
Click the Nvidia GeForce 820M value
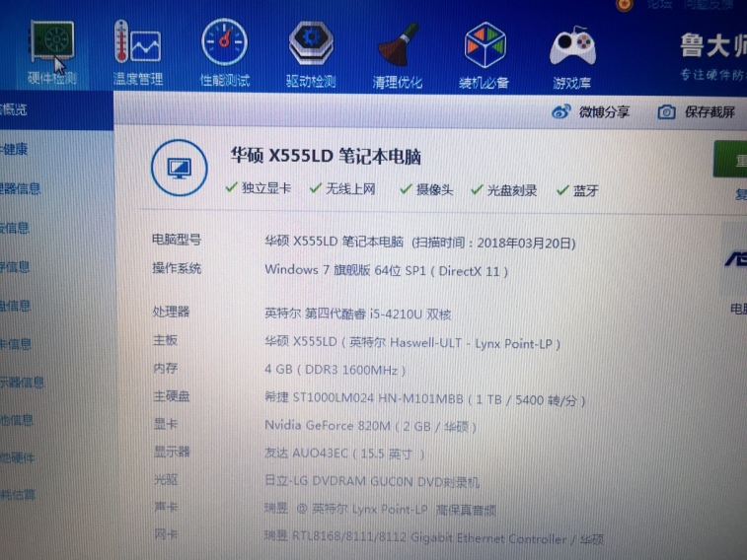pyautogui.click(x=371, y=425)
